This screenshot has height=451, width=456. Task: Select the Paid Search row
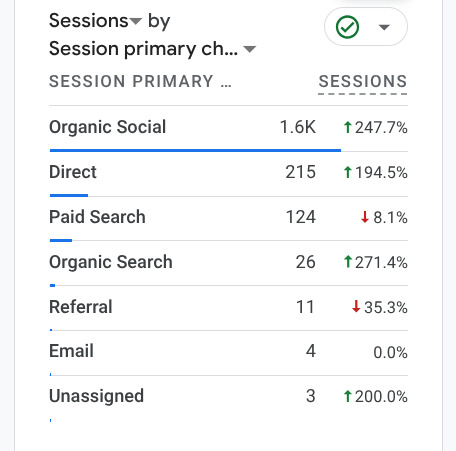point(228,219)
